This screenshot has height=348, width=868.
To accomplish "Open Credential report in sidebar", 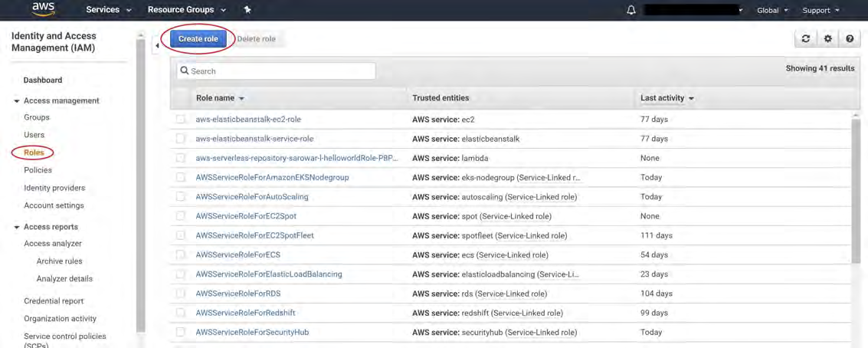I will coord(54,301).
